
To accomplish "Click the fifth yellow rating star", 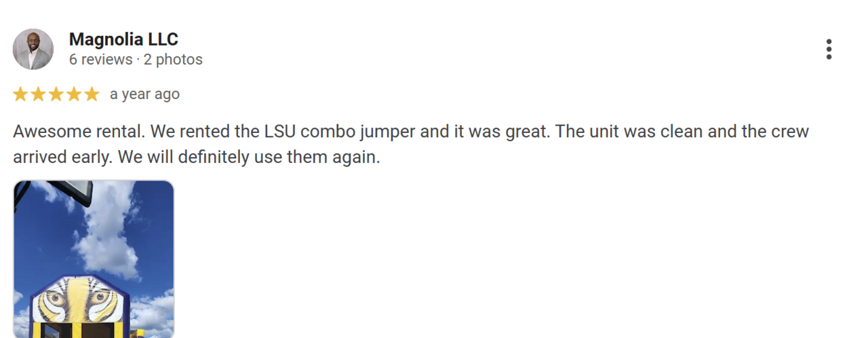I will [x=92, y=94].
